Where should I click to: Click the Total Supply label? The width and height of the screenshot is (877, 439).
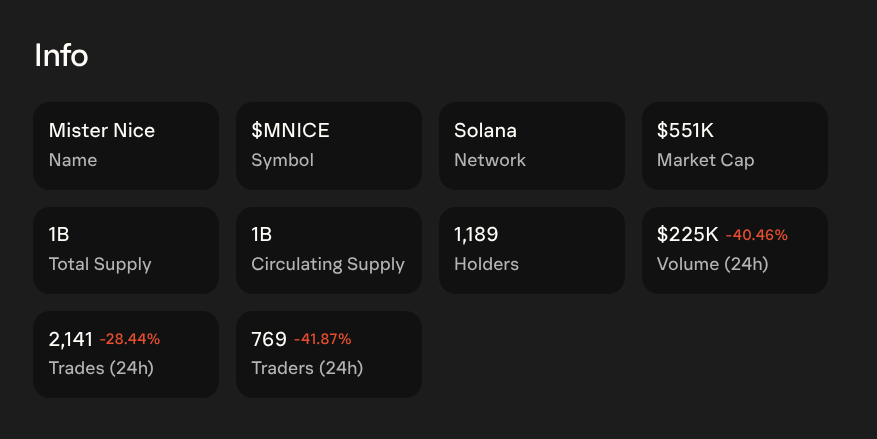(100, 264)
